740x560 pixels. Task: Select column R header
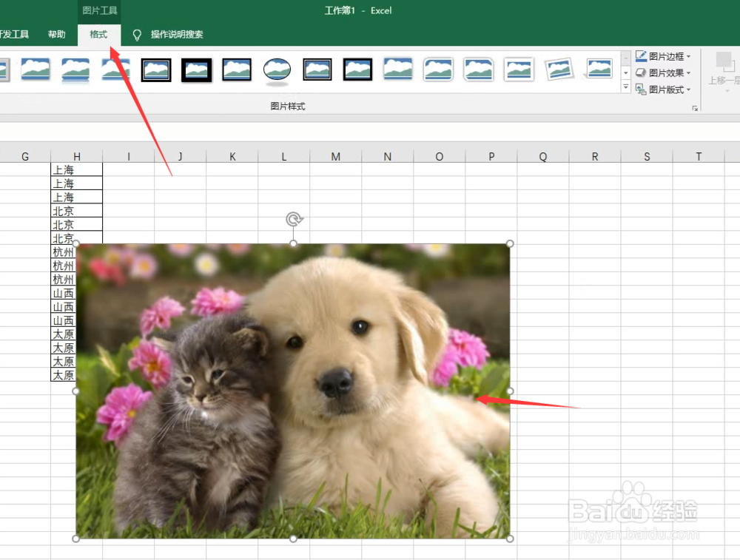[x=595, y=157]
